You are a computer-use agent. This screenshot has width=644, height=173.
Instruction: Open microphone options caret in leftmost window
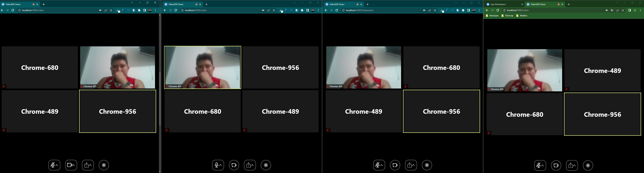pos(57,165)
